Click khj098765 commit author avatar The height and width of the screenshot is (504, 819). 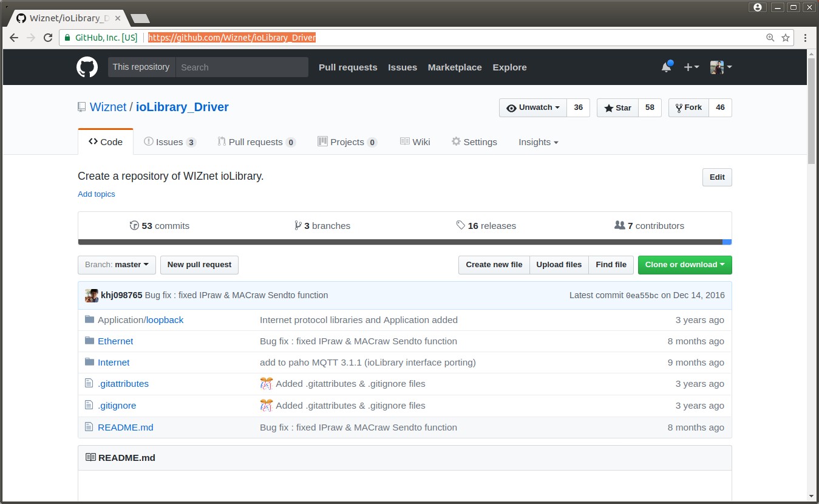point(92,296)
